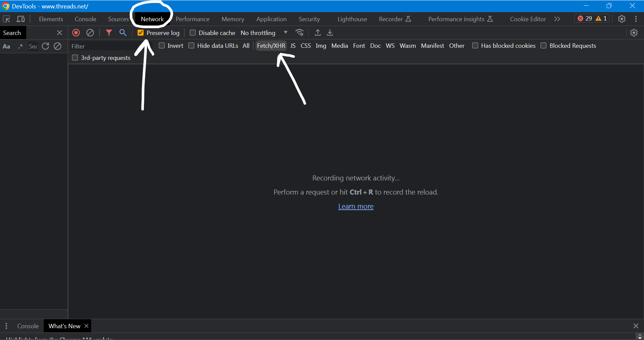Screen dimensions: 644x340
Task: Switch to the Application tab
Action: pos(271,19)
